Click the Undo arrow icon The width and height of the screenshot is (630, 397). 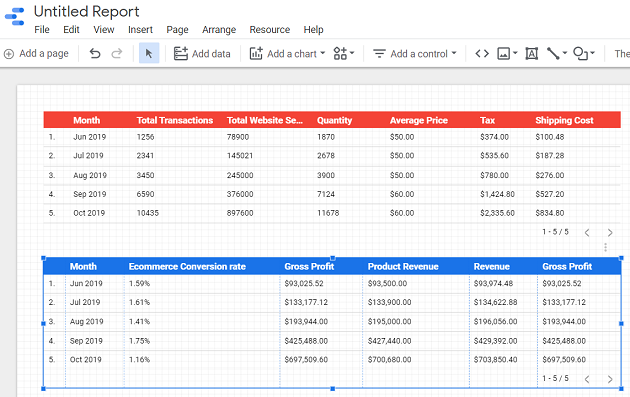[95, 53]
